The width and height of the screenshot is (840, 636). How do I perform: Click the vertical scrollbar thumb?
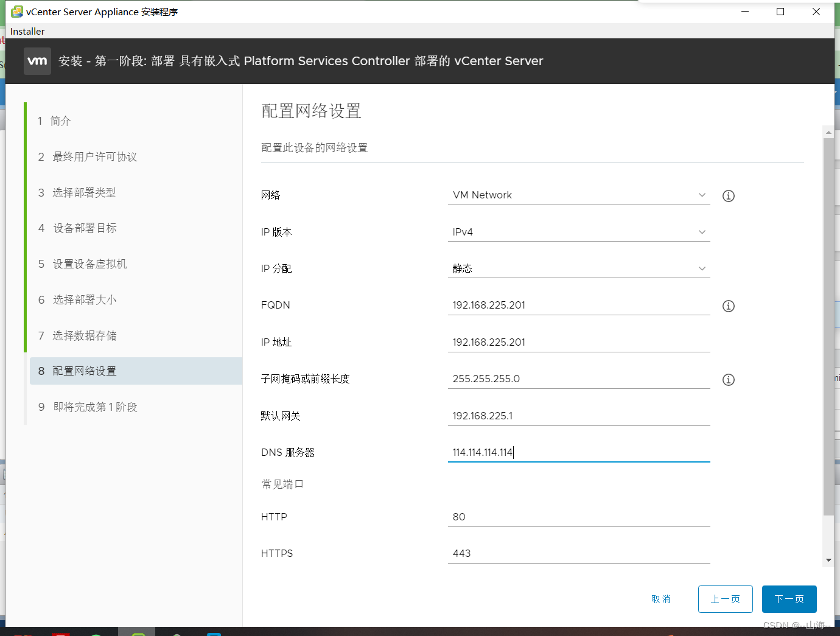[x=828, y=327]
